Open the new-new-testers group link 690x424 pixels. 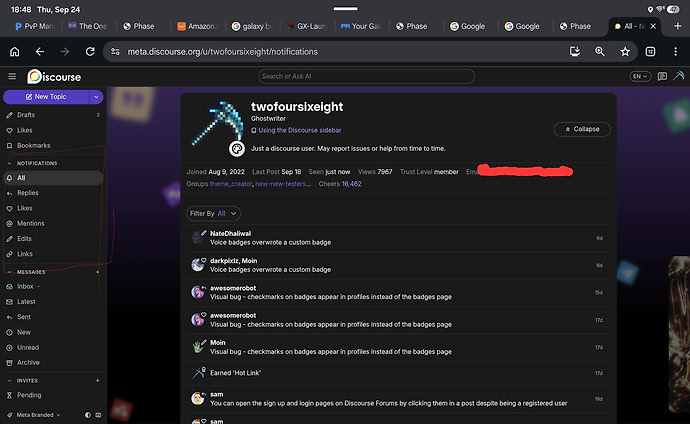coord(283,184)
